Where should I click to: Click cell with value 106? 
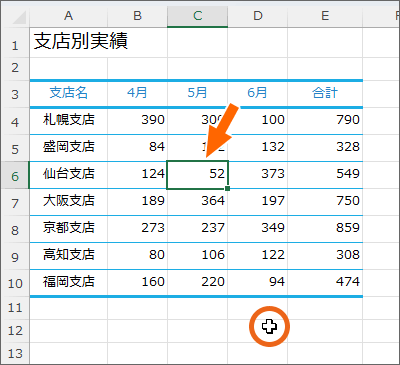[x=198, y=256]
